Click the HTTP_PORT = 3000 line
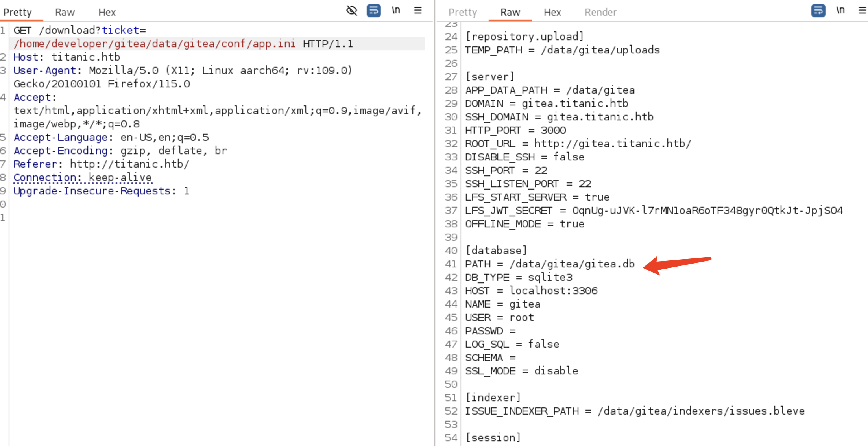868x446 pixels. tap(515, 130)
